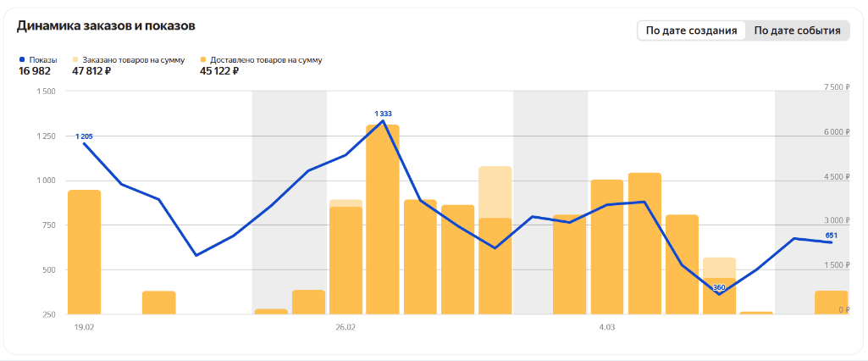Viewport: 868px width, 361px height.
Task: Switch to the "По дате создания" tab
Action: point(691,31)
